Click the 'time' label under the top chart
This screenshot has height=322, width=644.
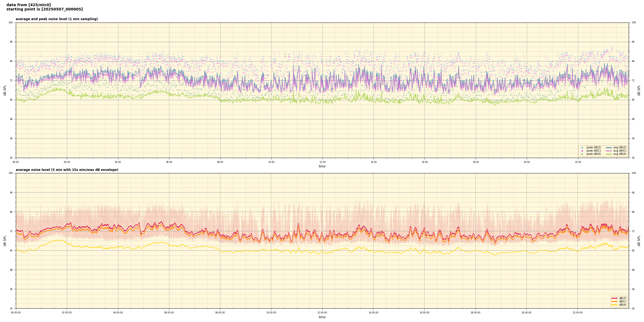click(322, 166)
